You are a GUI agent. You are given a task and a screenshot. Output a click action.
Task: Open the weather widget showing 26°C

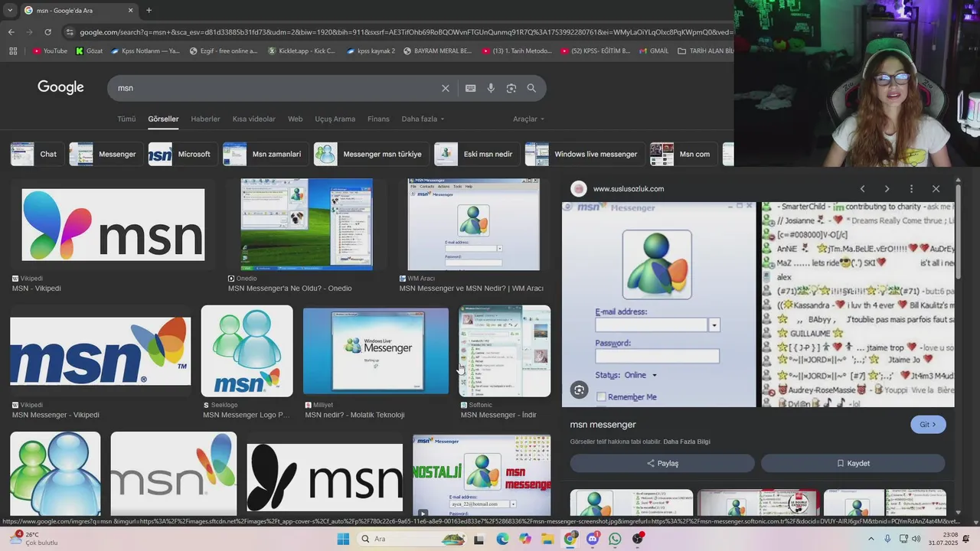[x=34, y=539]
